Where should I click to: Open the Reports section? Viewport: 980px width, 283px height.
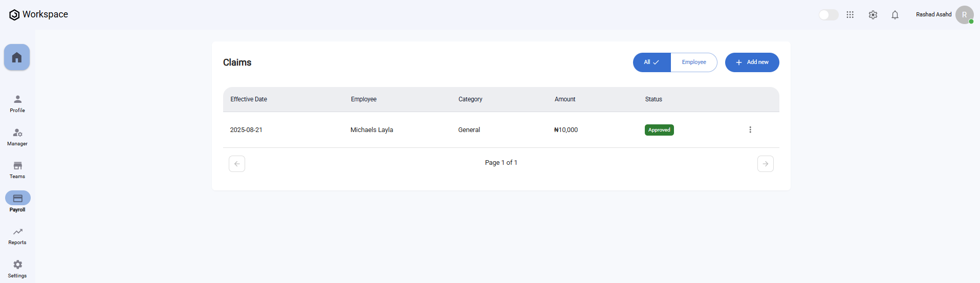(17, 235)
